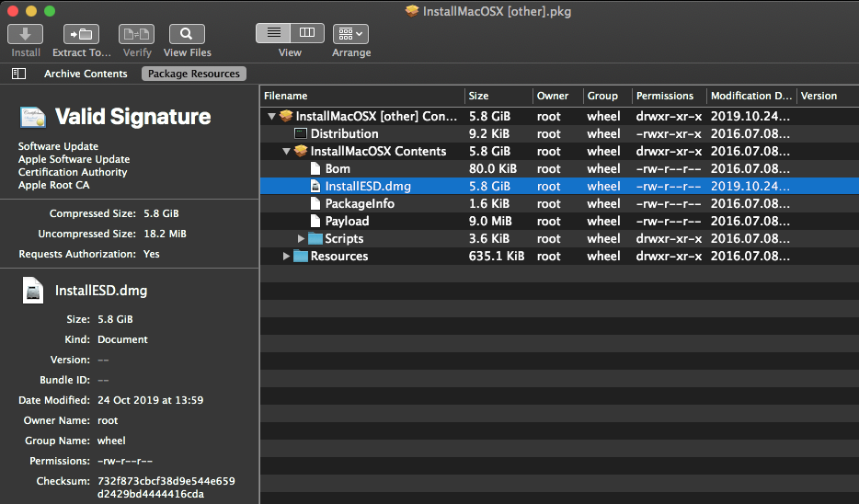Click the 1.6 KiB size cell
The image size is (859, 504).
(488, 204)
